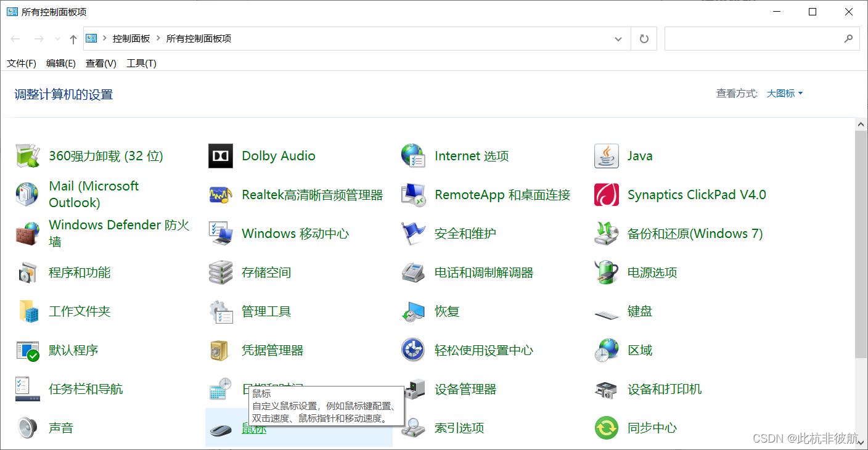Click the 设备管理器 text label
Viewport: 868px width, 450px height.
click(465, 389)
